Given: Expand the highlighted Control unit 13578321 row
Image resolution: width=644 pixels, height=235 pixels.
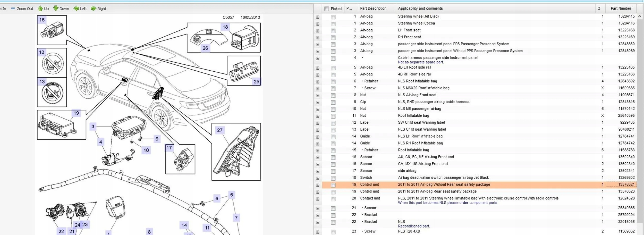Looking at the screenshot, I should 318,185.
